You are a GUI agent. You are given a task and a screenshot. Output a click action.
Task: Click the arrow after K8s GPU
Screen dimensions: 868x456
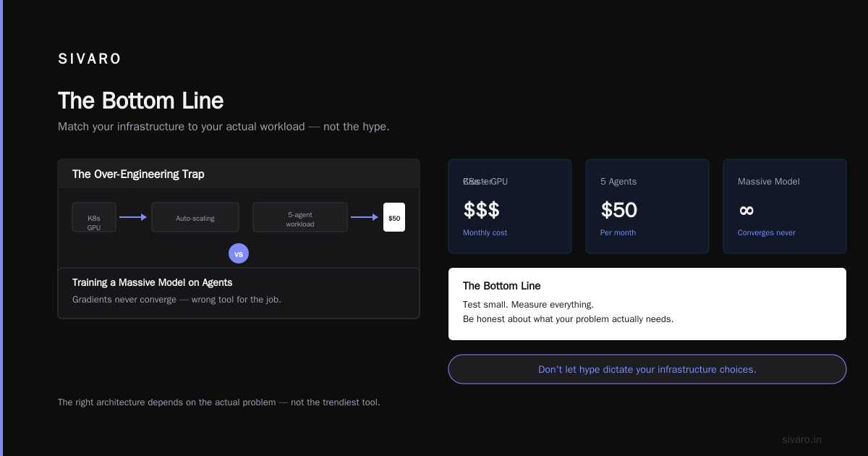pos(133,217)
